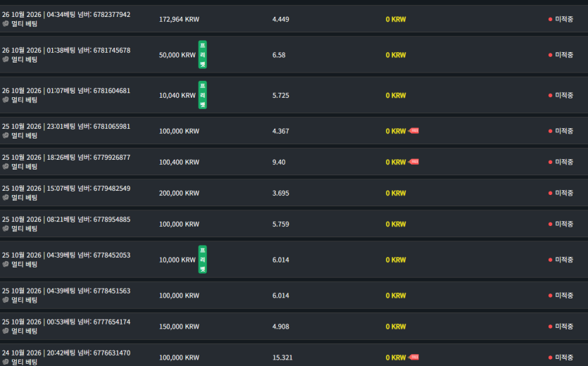
Task: Click multi-bet icon in bet 6778451563 row
Action: pos(6,300)
